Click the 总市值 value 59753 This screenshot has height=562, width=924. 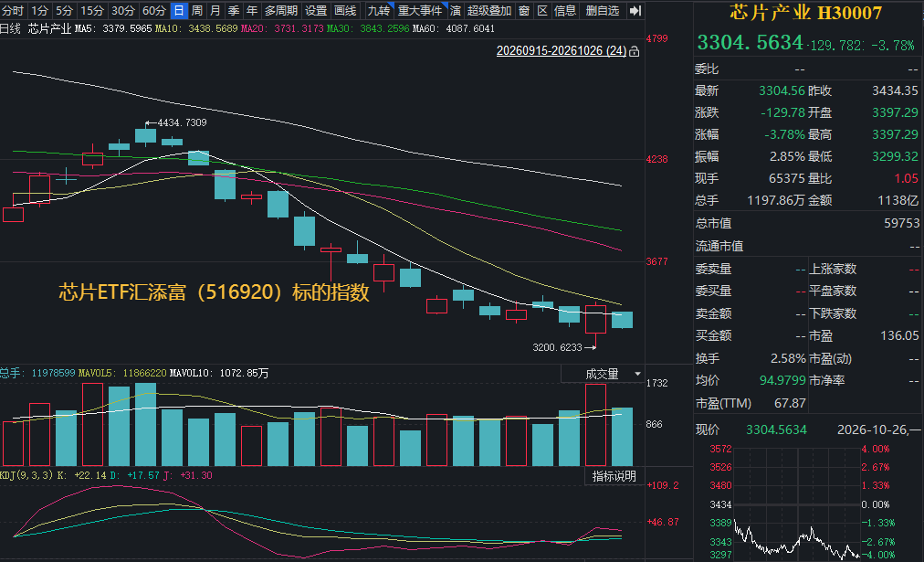(901, 223)
